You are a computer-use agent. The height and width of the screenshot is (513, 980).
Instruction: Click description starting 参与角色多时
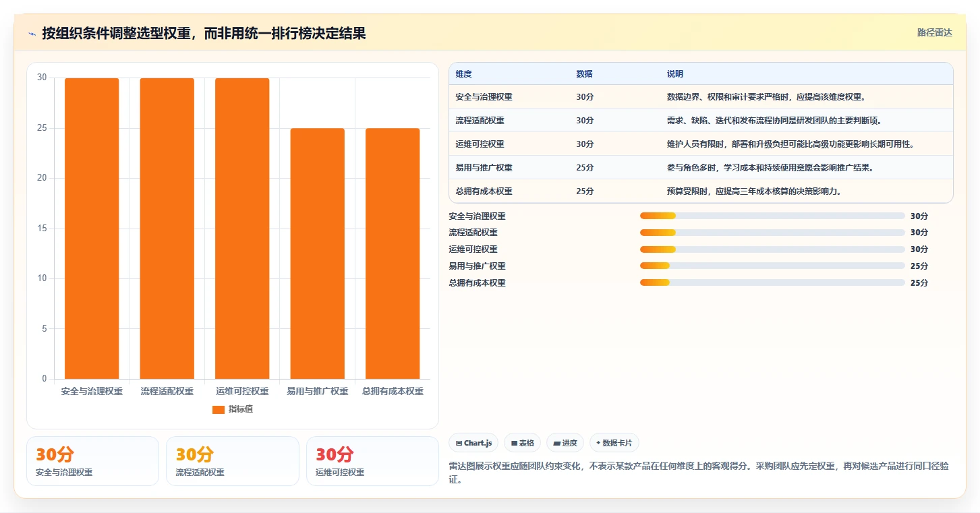(770, 168)
